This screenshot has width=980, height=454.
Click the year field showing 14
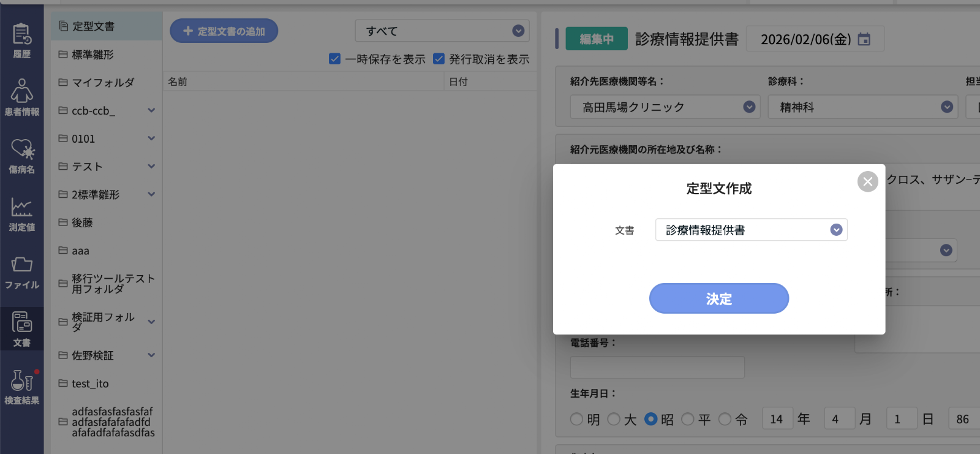pos(777,419)
